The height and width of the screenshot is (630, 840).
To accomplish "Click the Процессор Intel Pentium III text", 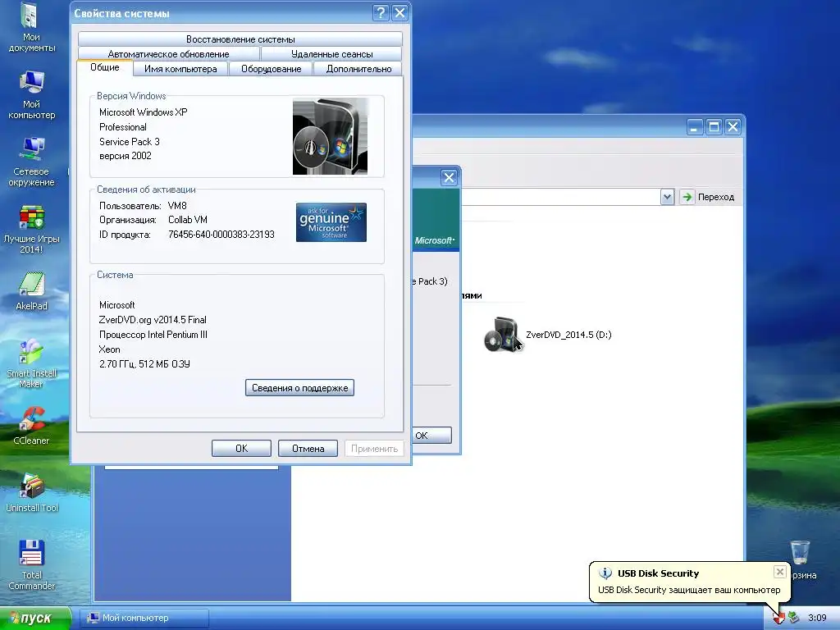I will pyautogui.click(x=153, y=335).
